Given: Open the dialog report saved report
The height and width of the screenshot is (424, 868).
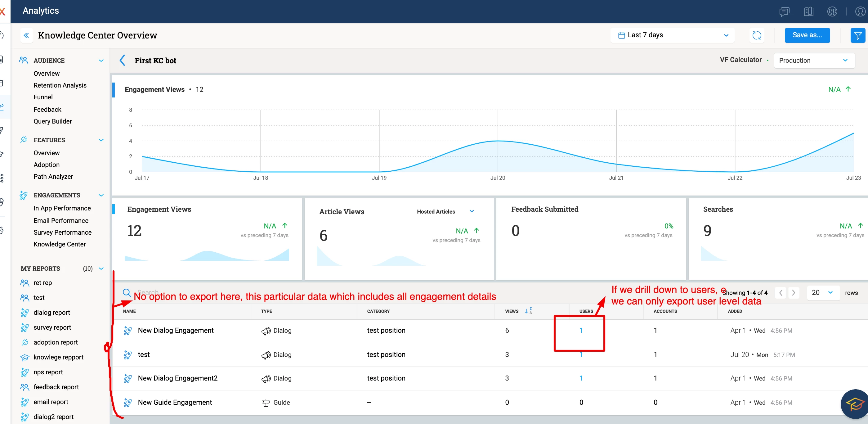Looking at the screenshot, I should point(52,313).
